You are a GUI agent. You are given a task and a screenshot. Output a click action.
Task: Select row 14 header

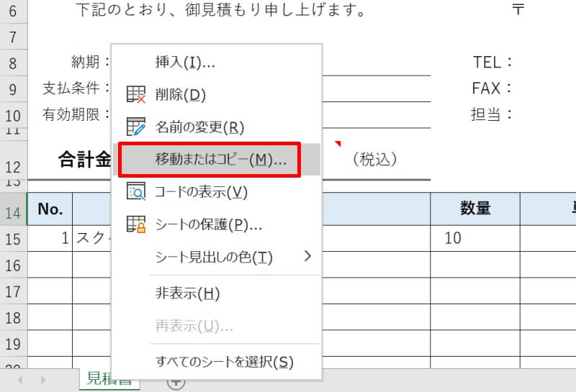click(13, 209)
